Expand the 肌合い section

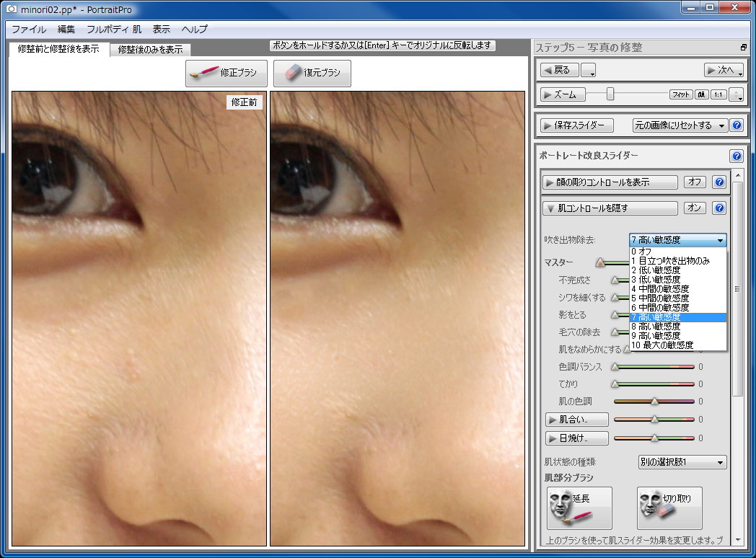[x=576, y=420]
